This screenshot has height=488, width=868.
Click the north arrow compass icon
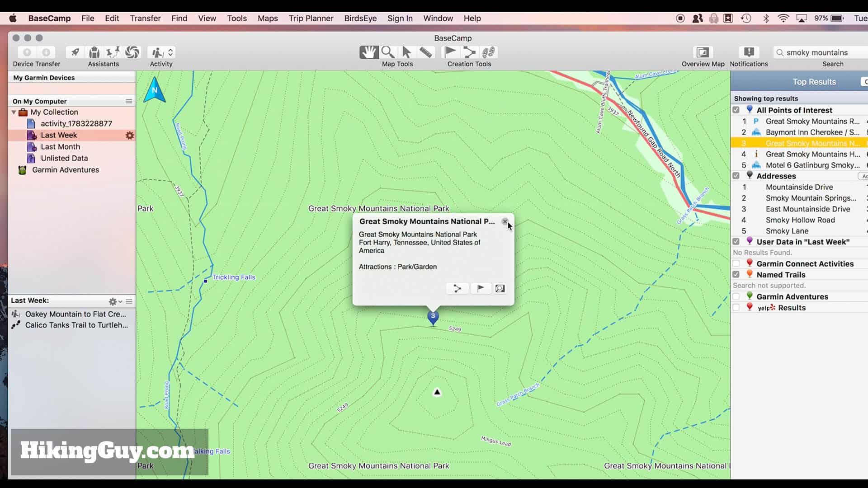click(154, 90)
